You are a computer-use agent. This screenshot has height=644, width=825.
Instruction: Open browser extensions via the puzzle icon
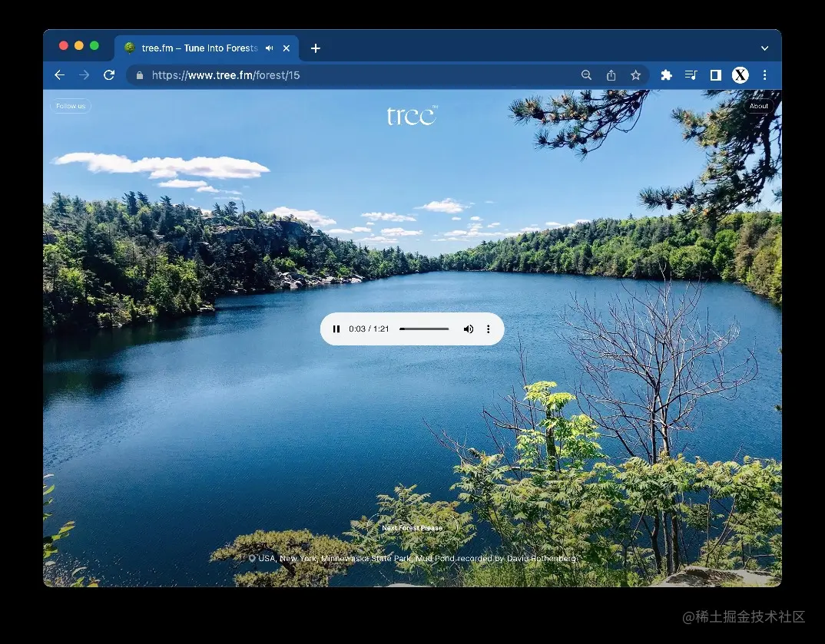pos(666,74)
